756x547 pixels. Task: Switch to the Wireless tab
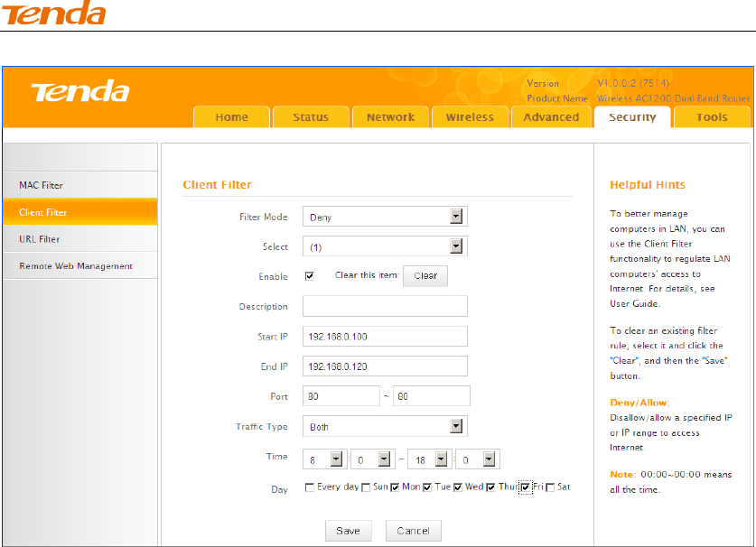coord(470,117)
